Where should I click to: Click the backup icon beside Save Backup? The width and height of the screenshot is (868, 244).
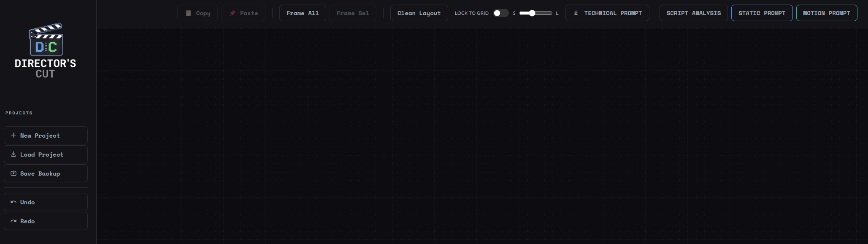[x=14, y=173]
